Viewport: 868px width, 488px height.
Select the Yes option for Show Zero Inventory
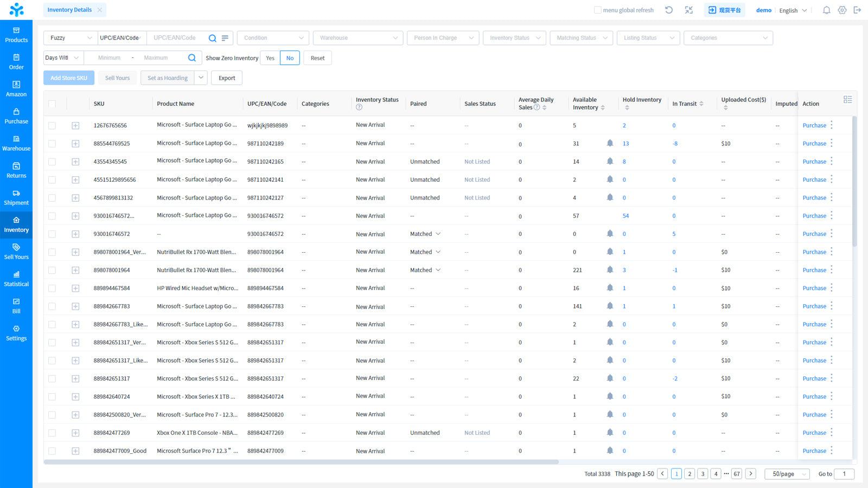coord(270,58)
